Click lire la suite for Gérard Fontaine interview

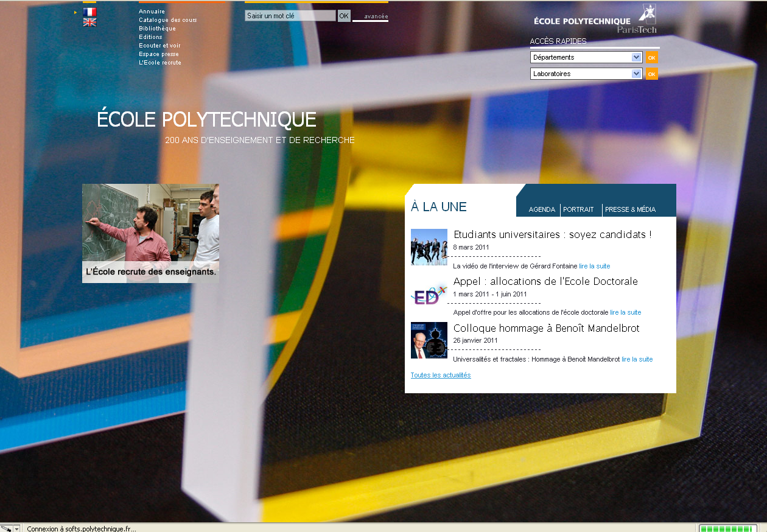click(594, 266)
